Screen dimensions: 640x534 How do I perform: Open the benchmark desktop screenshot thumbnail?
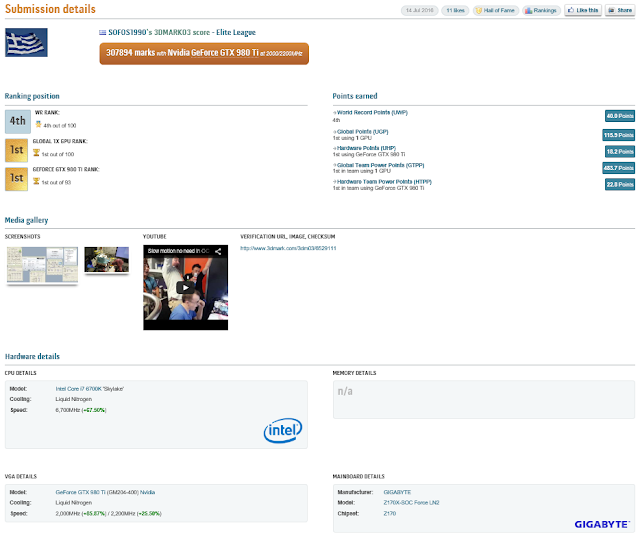pos(42,265)
